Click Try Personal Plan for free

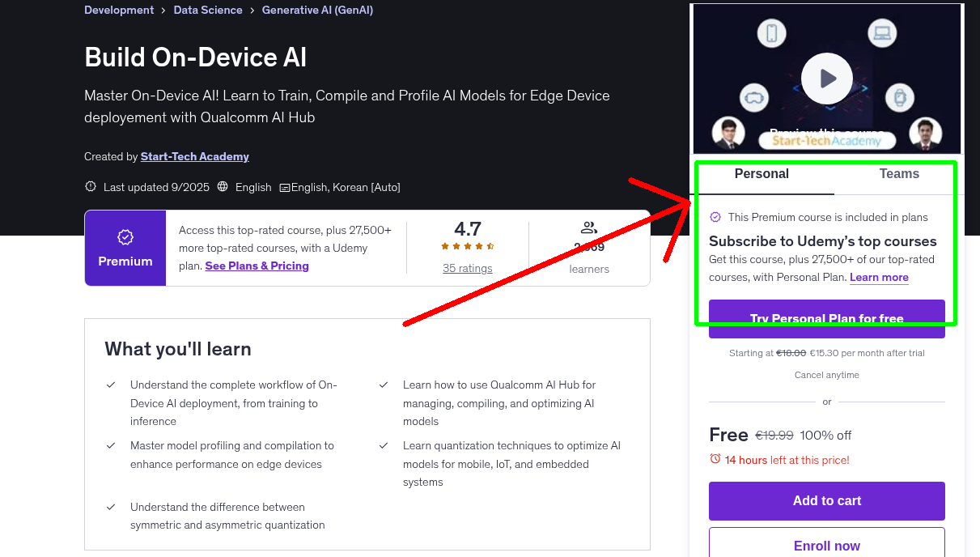827,319
